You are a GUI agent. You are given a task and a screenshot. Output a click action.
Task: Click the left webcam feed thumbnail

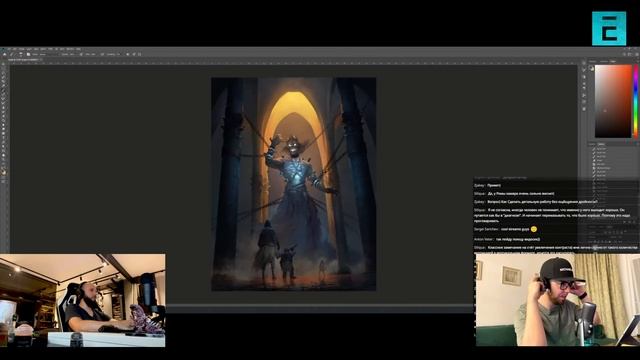tap(83, 300)
